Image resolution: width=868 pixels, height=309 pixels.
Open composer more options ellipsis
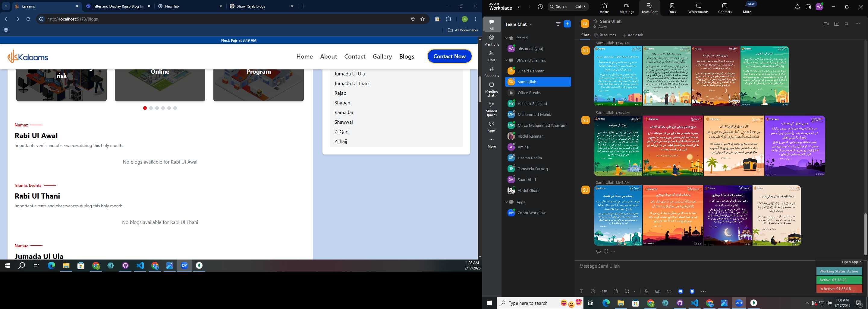(703, 291)
